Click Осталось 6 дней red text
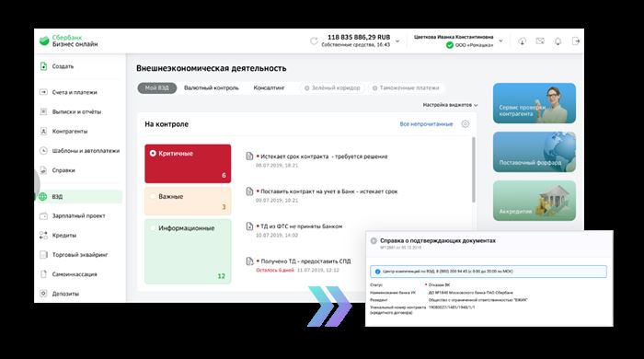 [x=275, y=271]
